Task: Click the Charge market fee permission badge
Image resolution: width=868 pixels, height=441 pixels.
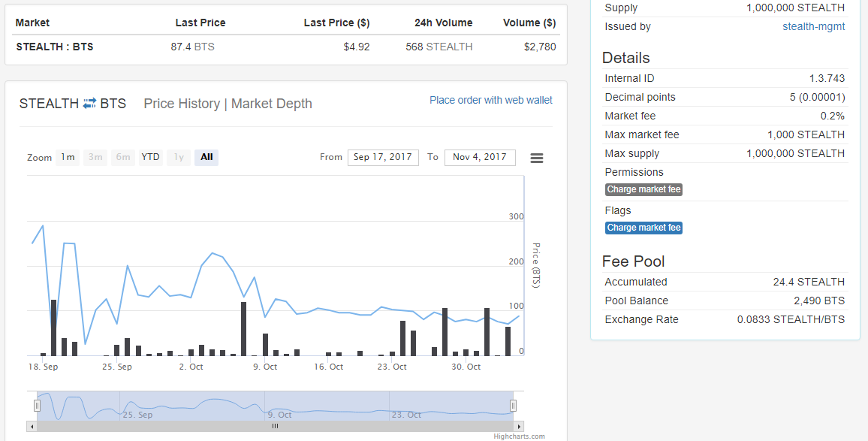Action: [x=643, y=189]
